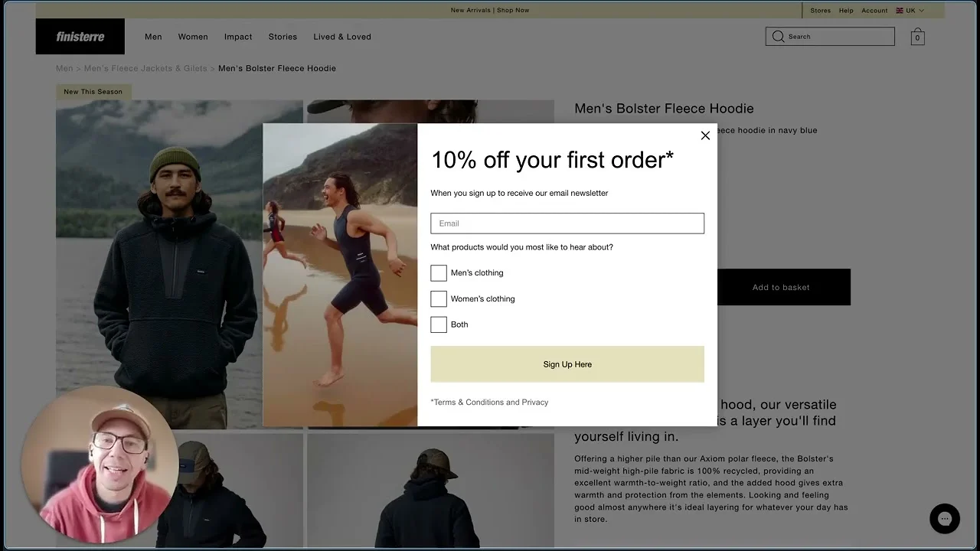This screenshot has width=980, height=551.
Task: Open the Impact menu item
Action: coord(238,37)
